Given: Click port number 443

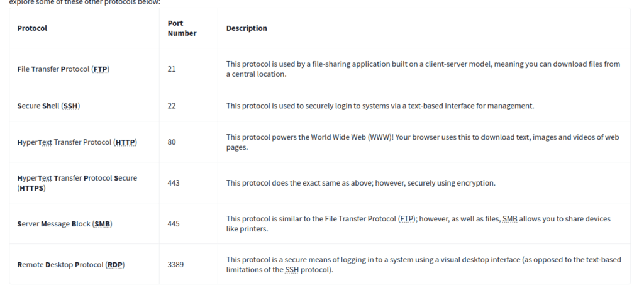Looking at the screenshot, I should pyautogui.click(x=174, y=183).
